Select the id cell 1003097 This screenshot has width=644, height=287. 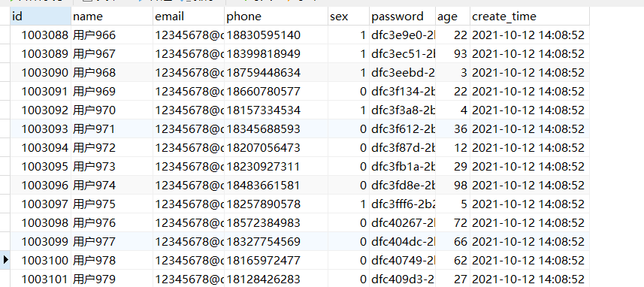point(41,204)
